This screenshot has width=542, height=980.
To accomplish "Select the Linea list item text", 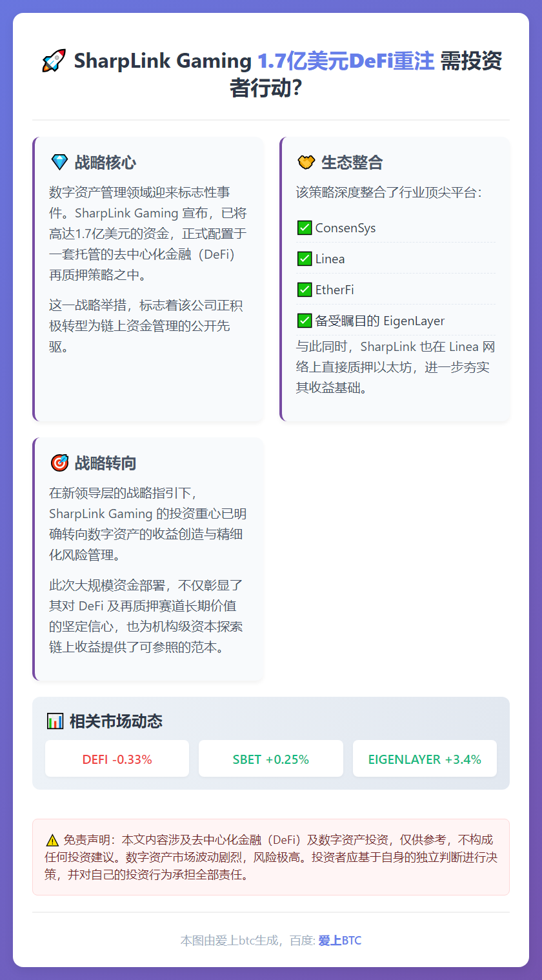I will pyautogui.click(x=330, y=259).
